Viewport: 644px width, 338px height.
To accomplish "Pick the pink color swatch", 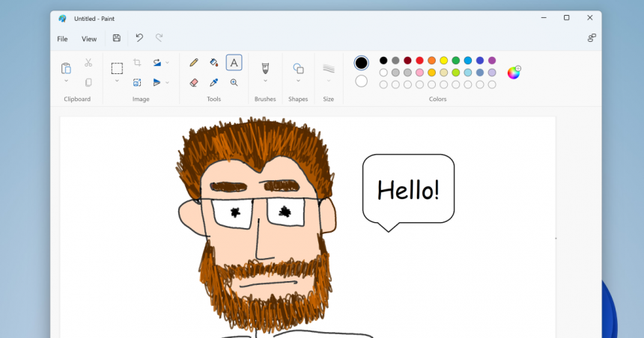I will click(419, 73).
